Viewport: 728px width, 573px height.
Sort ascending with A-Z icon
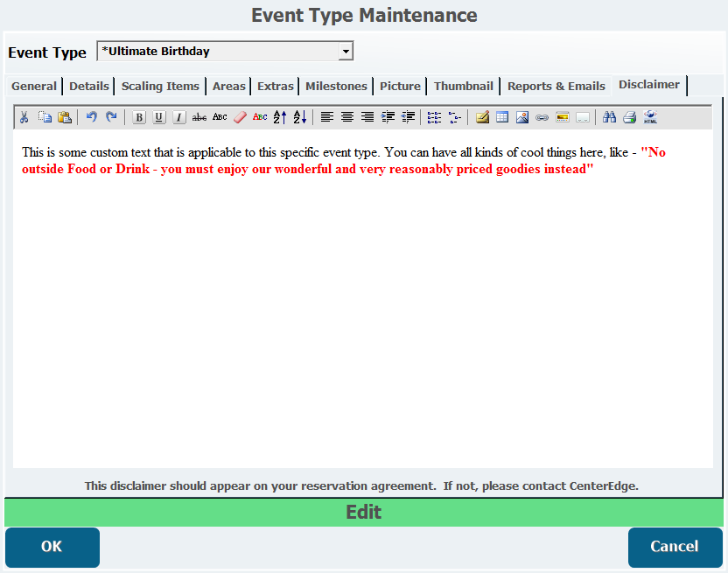[x=280, y=117]
